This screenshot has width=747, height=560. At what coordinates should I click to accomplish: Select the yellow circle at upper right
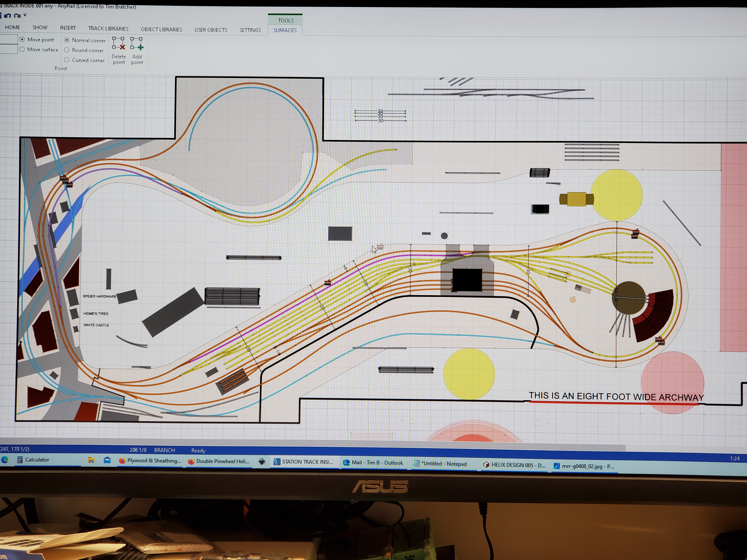click(616, 195)
